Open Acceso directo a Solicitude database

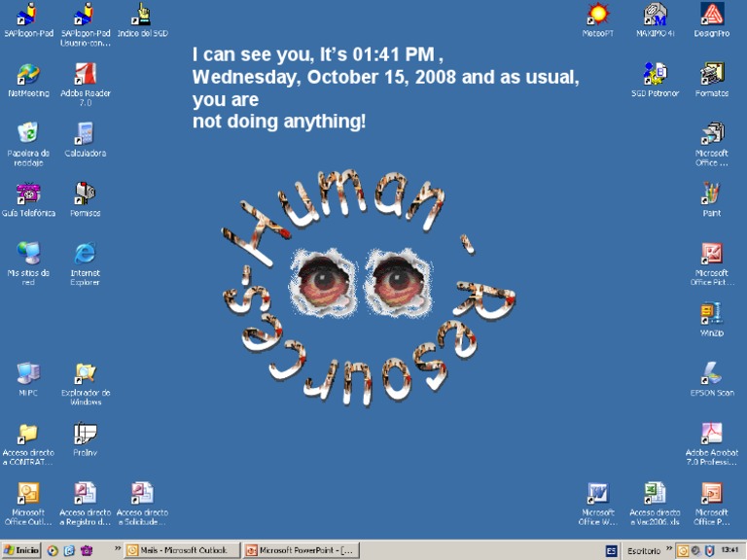click(x=142, y=504)
